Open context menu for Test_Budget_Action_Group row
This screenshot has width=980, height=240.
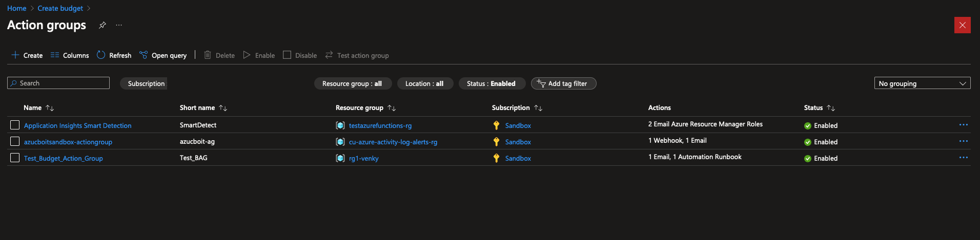coord(964,158)
